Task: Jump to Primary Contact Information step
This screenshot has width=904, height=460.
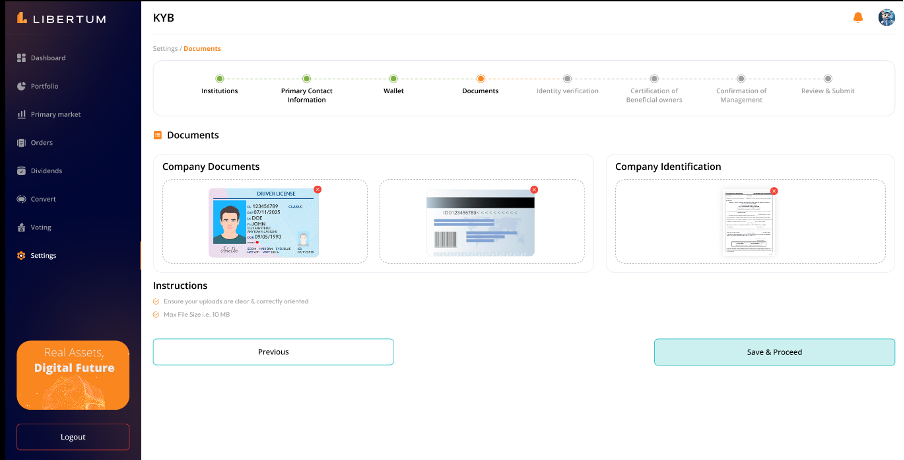Action: click(306, 78)
